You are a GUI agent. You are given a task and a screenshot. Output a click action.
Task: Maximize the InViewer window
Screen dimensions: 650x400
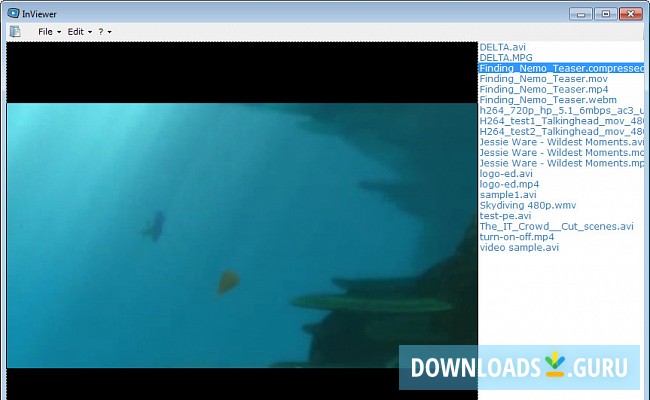click(606, 14)
